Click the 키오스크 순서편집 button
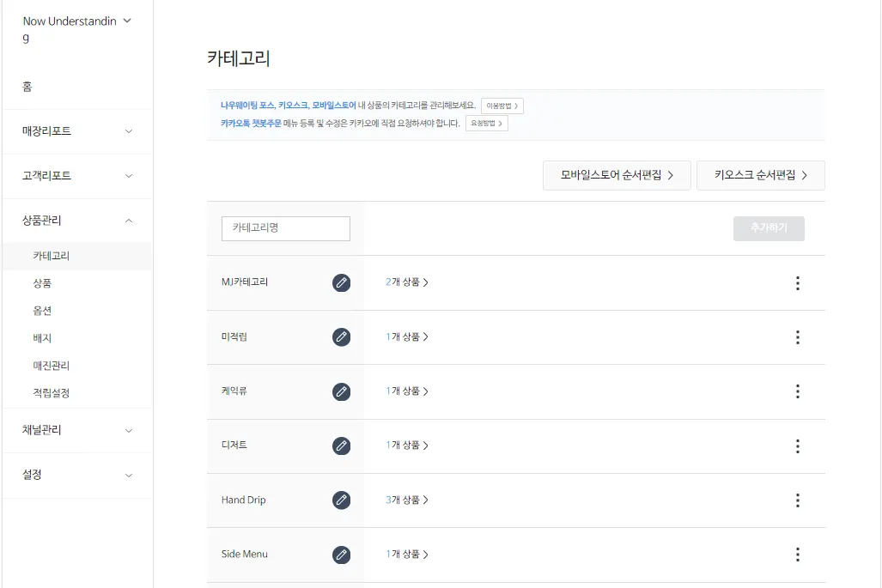Image resolution: width=882 pixels, height=588 pixels. tap(761, 175)
